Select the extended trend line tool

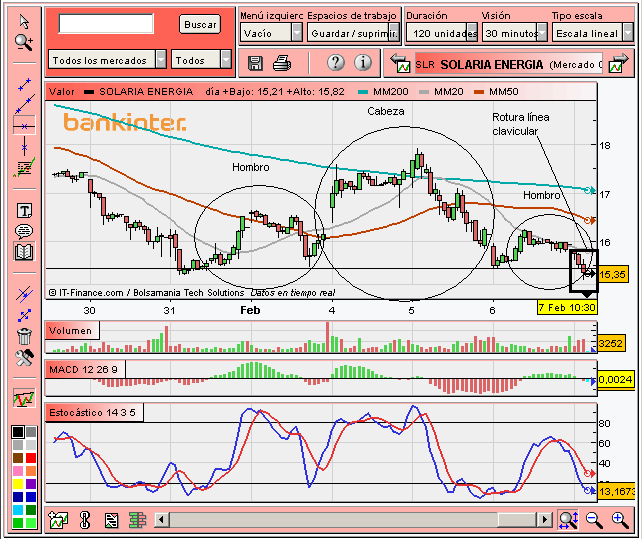point(25,104)
